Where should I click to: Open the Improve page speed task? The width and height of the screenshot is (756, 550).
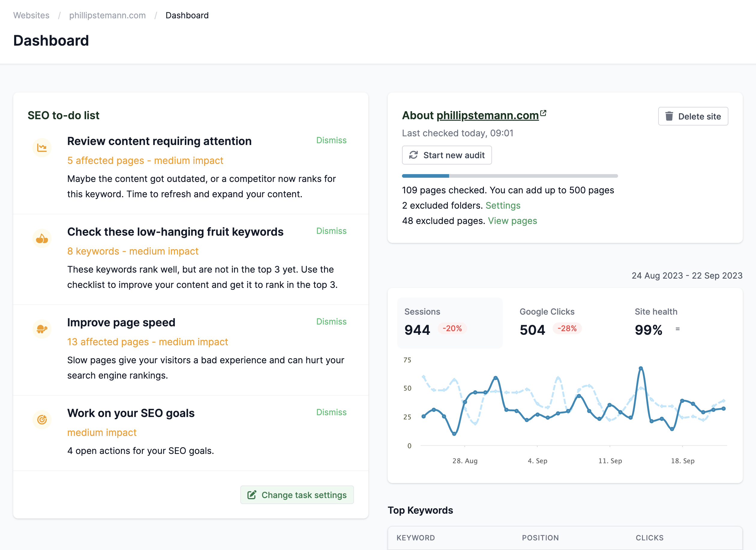coord(121,322)
